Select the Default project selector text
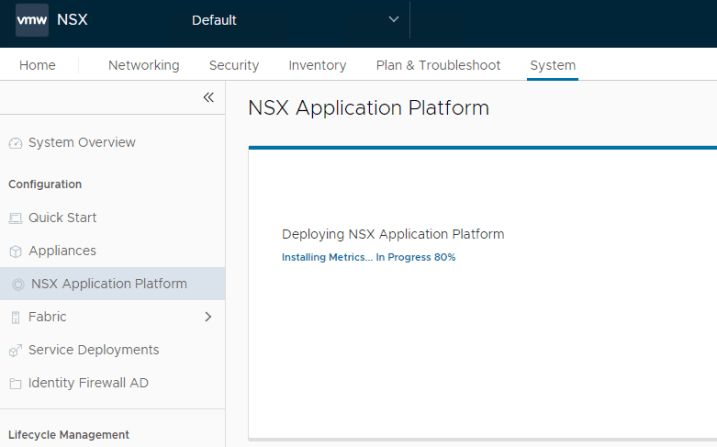The width and height of the screenshot is (717, 447). coord(214,20)
